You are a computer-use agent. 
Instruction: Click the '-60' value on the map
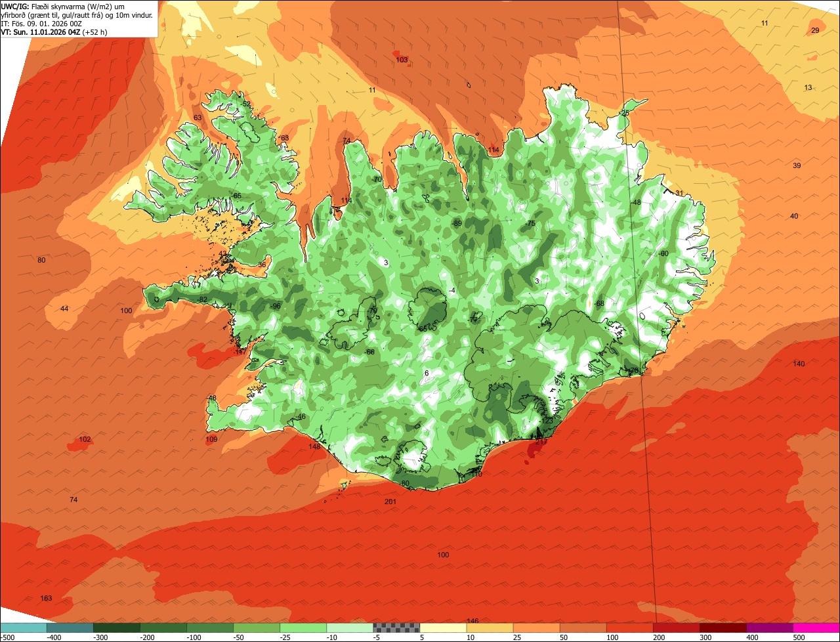click(x=663, y=253)
